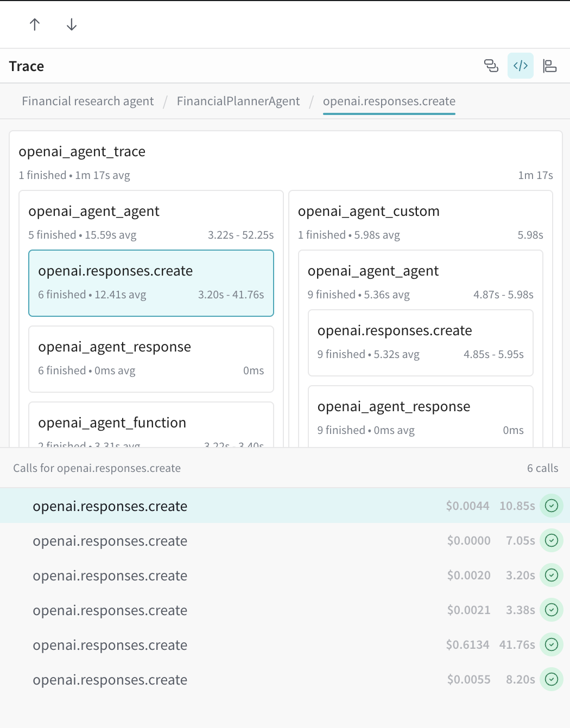Screen dimensions: 570x728
Task: Open the openai.responses.create breadcrumb link
Action: (x=389, y=101)
